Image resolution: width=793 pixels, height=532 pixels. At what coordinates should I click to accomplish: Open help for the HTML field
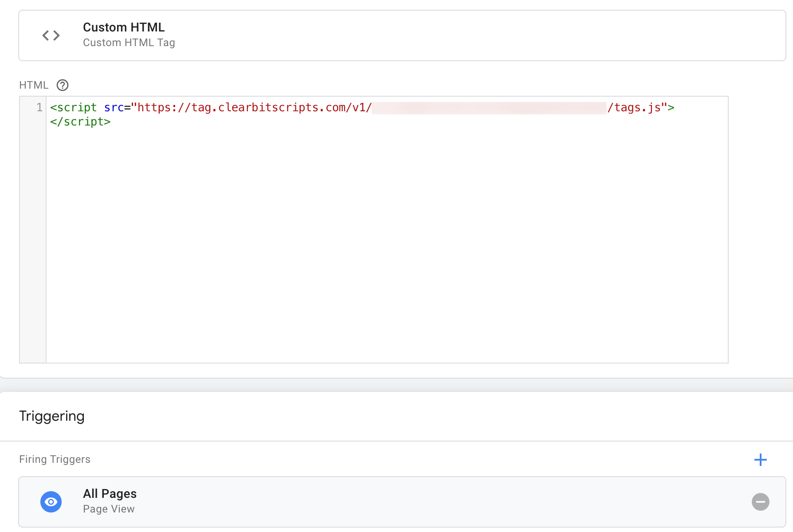pos(63,85)
